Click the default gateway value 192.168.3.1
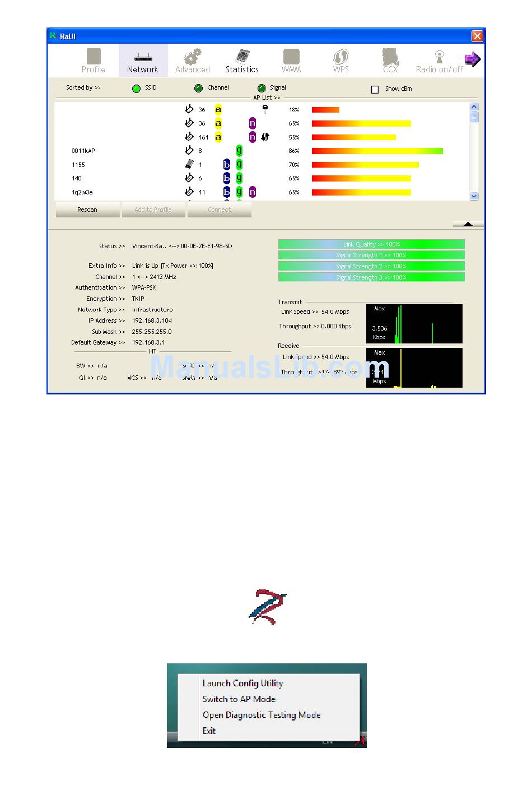This screenshot has width=532, height=795. pos(148,342)
